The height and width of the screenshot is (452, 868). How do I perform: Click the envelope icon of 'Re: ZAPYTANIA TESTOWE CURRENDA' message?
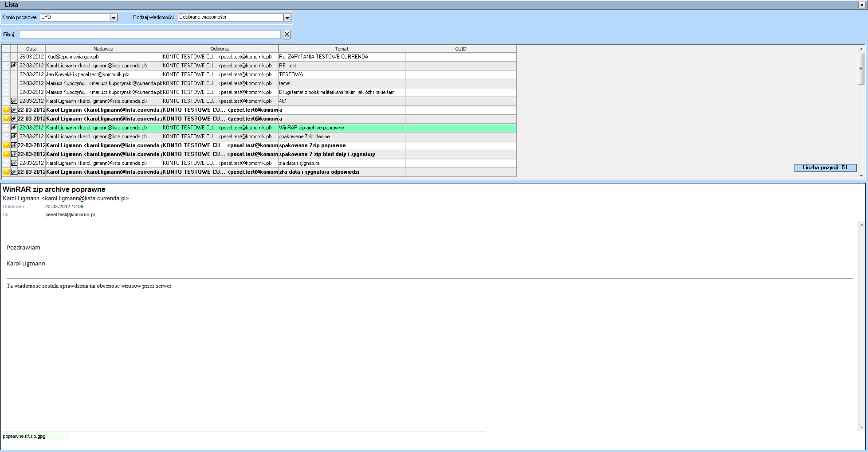(6, 57)
